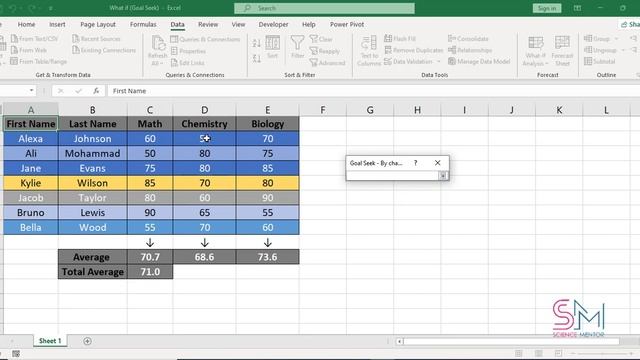Click Refresh All button
The width and height of the screenshot is (640, 360).
158,51
